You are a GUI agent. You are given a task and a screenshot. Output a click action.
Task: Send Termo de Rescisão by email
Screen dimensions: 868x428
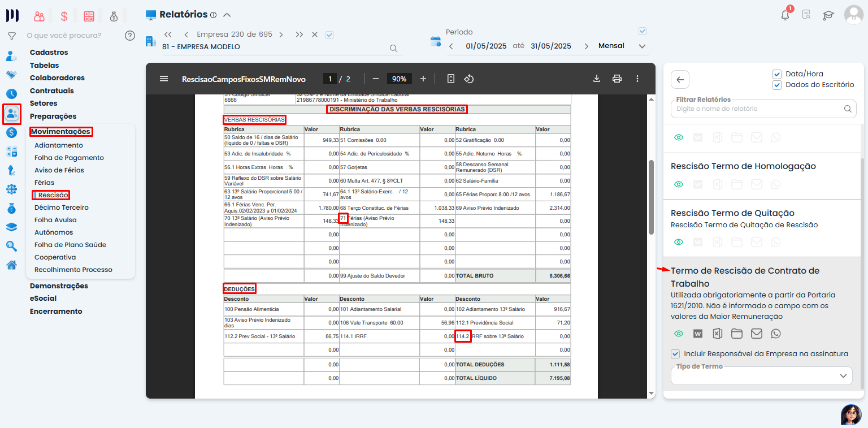click(756, 334)
